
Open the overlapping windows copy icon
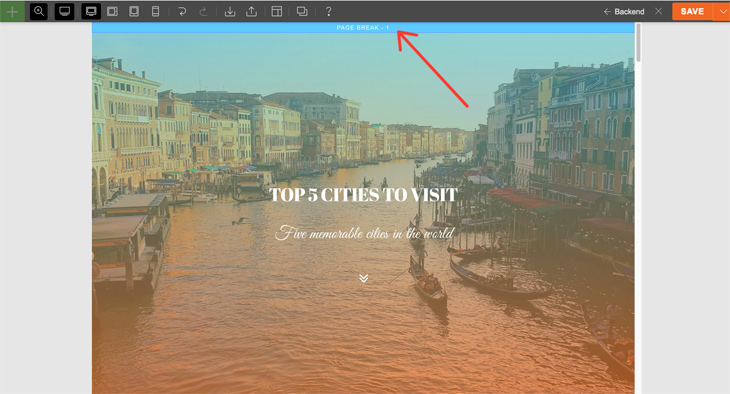[x=302, y=11]
